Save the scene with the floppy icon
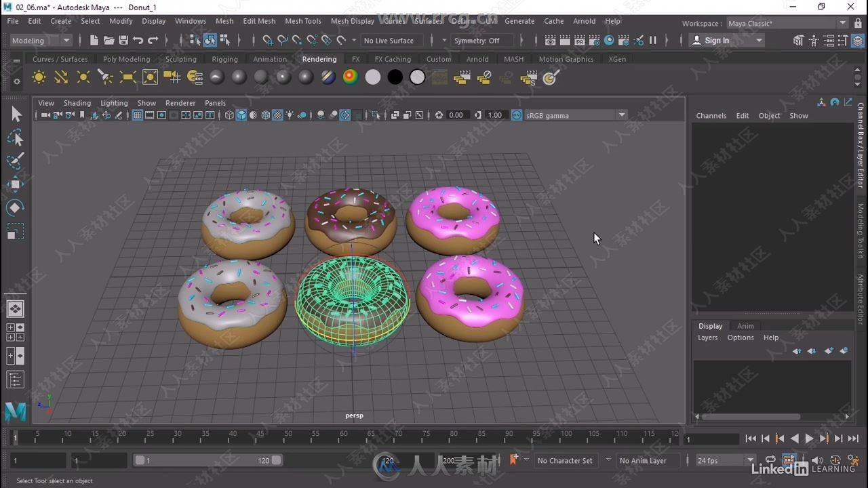Image resolution: width=868 pixels, height=488 pixels. (x=123, y=41)
